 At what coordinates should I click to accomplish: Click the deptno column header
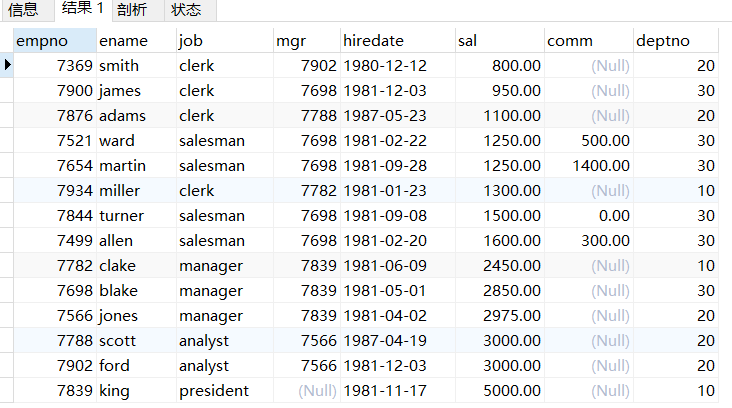pyautogui.click(x=676, y=41)
